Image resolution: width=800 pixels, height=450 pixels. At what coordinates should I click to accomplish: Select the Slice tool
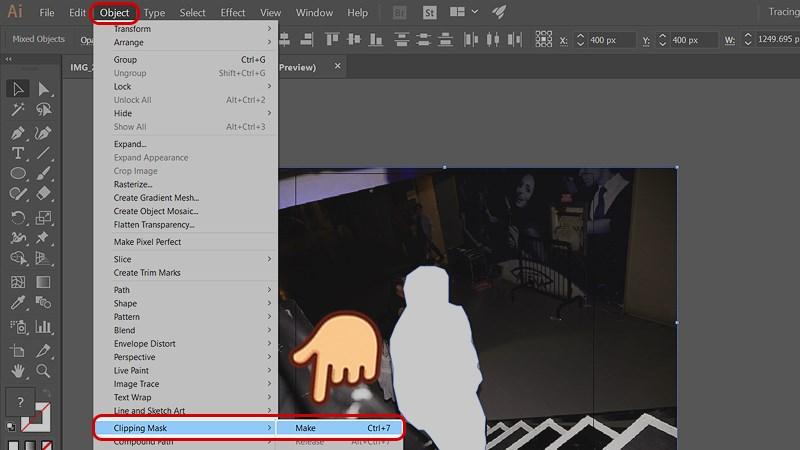[x=43, y=351]
